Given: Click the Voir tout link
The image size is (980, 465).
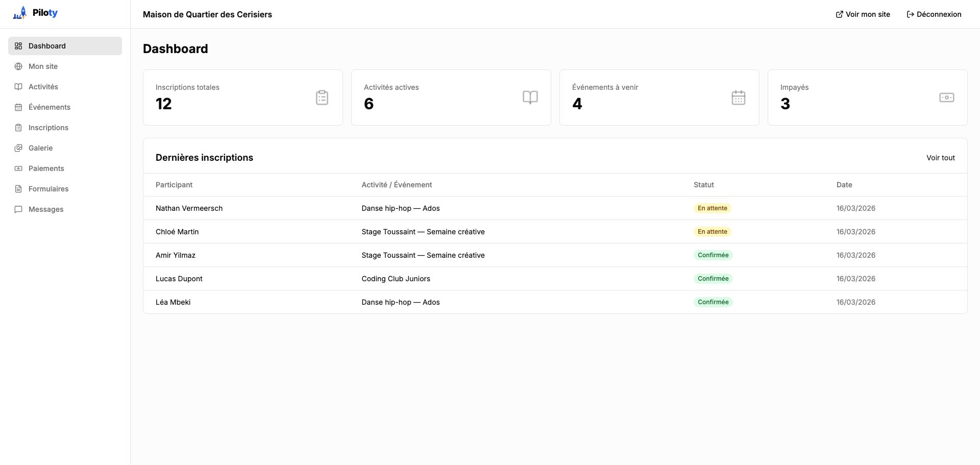Looking at the screenshot, I should pyautogui.click(x=941, y=158).
